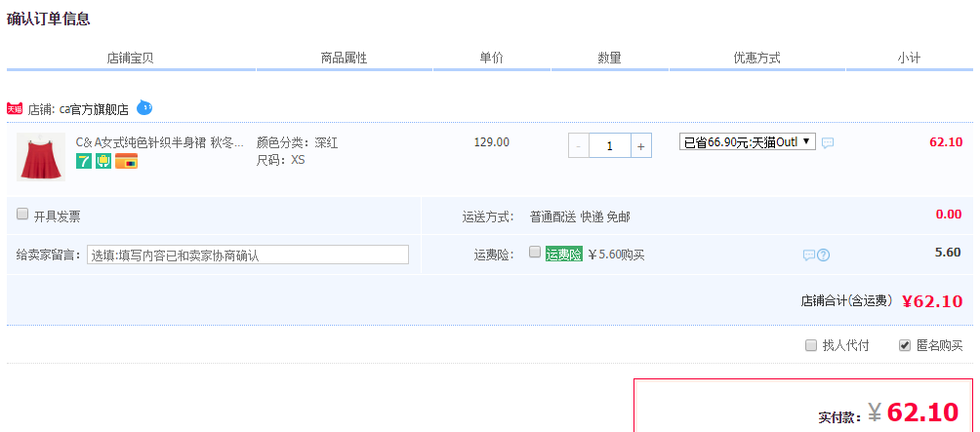Click the 数量 column header
The width and height of the screenshot is (980, 432).
[x=609, y=59]
